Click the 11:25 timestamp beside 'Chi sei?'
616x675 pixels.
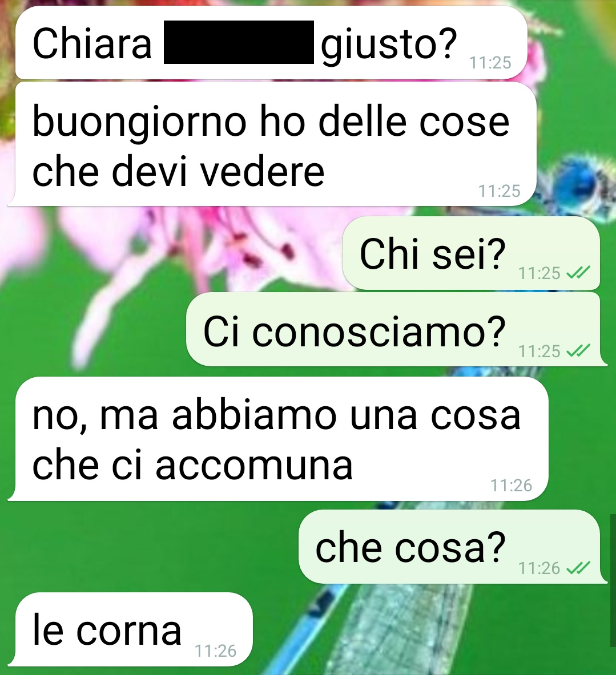pos(539,273)
